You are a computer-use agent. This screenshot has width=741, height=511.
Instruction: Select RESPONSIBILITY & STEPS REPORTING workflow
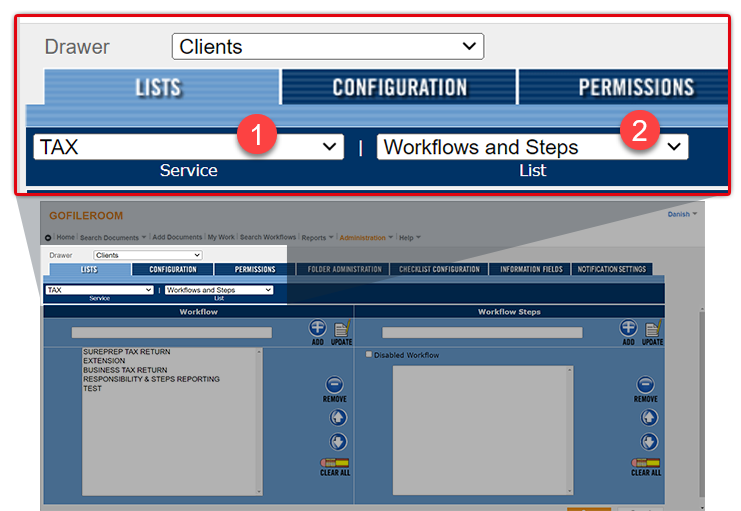151,379
